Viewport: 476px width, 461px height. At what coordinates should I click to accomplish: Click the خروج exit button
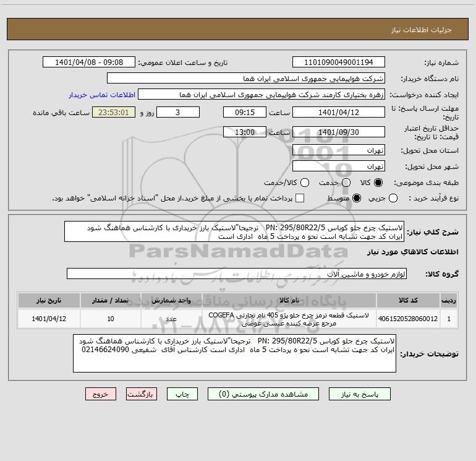101,394
